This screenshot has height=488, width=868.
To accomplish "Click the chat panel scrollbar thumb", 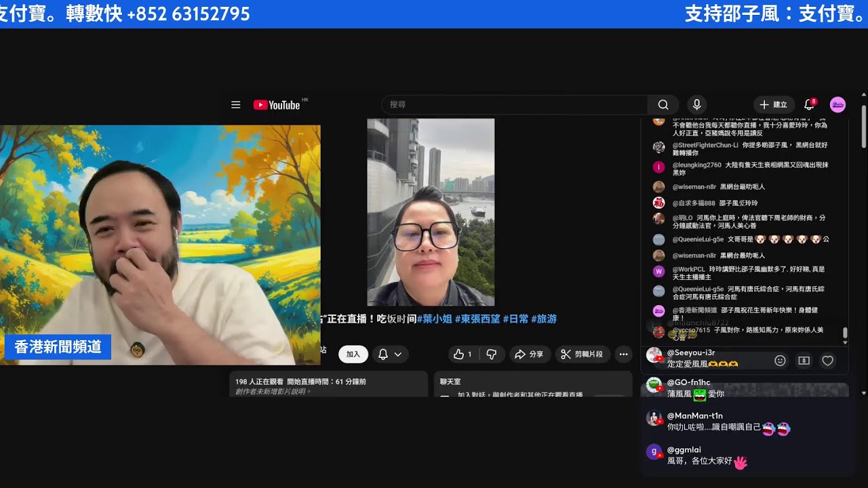I will [x=845, y=333].
